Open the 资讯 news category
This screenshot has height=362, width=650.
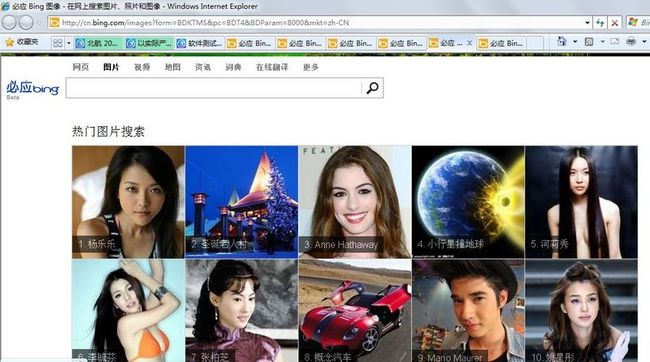203,67
